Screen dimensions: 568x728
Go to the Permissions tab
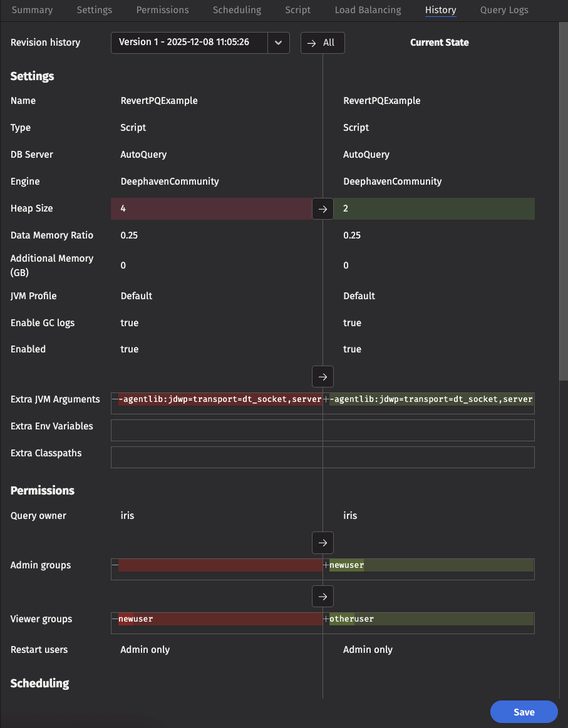162,10
